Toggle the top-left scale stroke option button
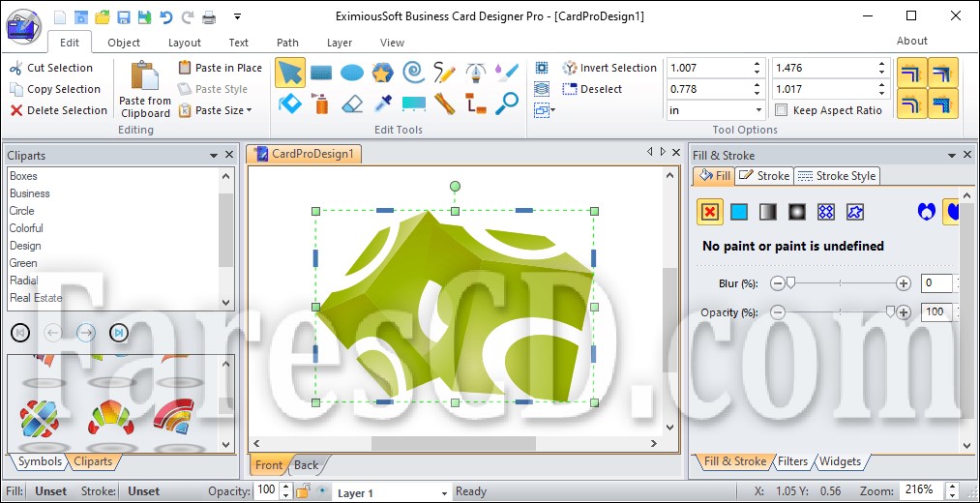Viewport: 980px width, 503px height. (912, 74)
